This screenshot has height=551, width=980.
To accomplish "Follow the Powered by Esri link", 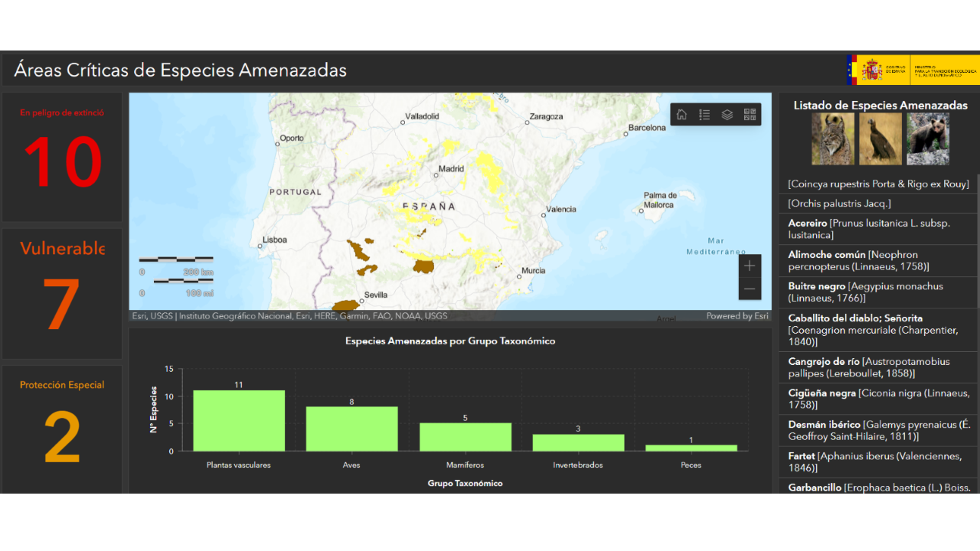I will [x=737, y=316].
